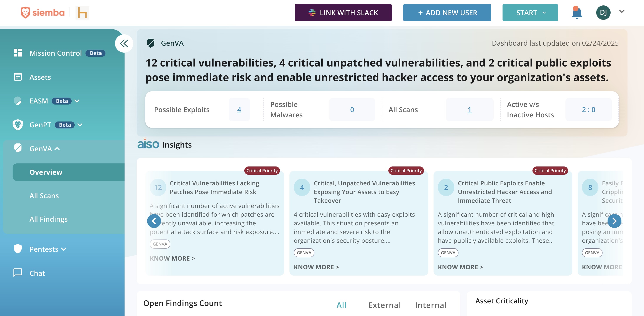Click the Possible Exploits count link
The image size is (644, 316).
(239, 110)
